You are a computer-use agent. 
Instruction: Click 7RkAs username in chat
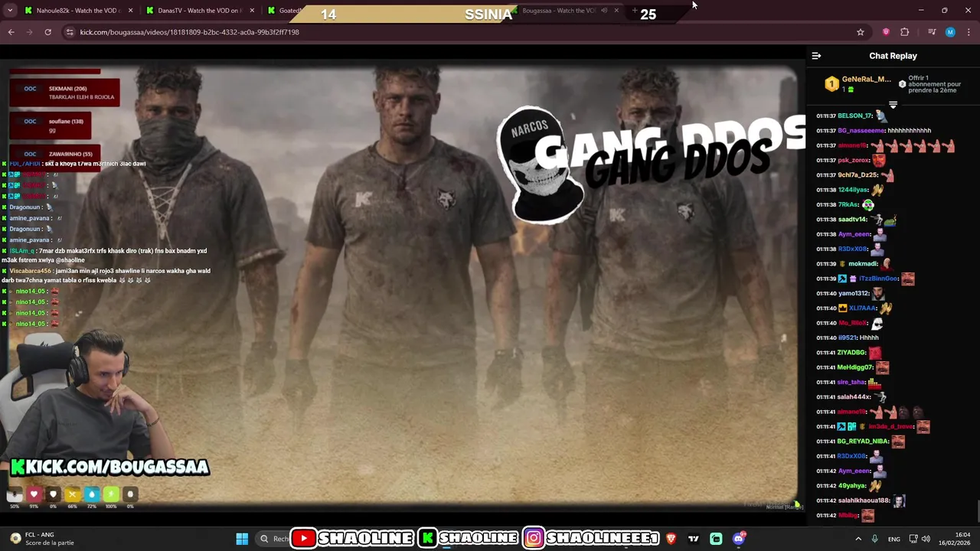(x=848, y=205)
